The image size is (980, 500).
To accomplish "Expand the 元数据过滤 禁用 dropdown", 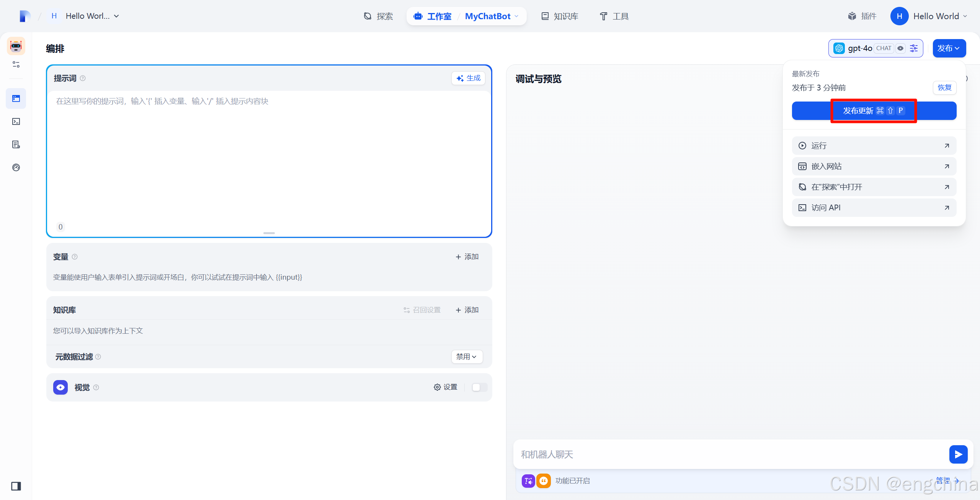I will coord(467,357).
